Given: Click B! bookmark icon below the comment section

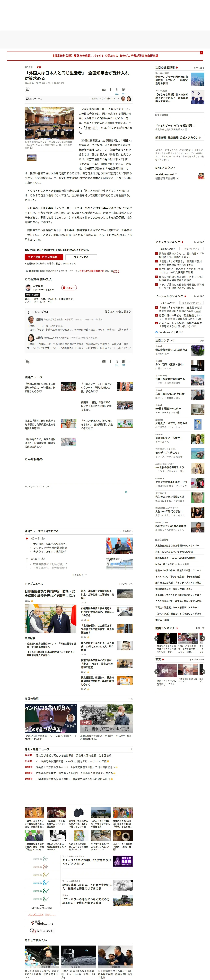Looking at the screenshot, I should tap(123, 361).
